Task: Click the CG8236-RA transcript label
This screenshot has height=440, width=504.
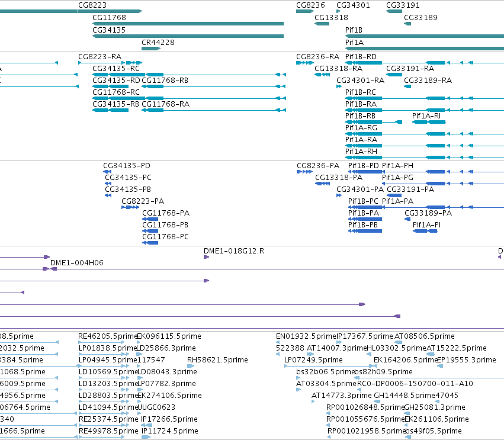Action: [317, 57]
